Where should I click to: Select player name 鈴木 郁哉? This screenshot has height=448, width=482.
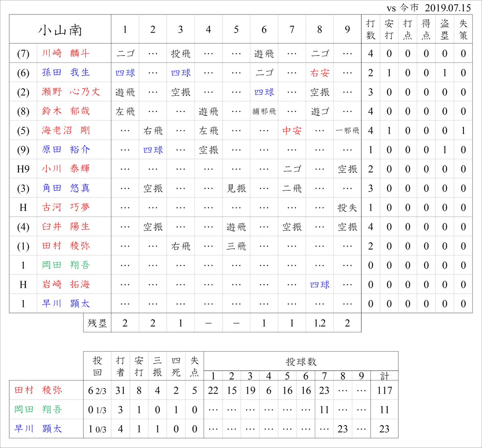click(x=66, y=111)
